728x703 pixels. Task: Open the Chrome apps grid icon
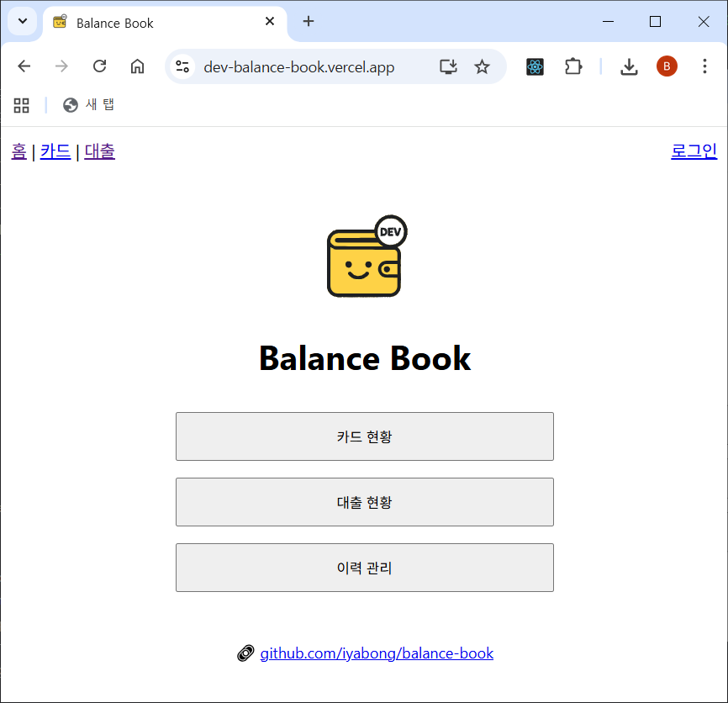tap(22, 105)
